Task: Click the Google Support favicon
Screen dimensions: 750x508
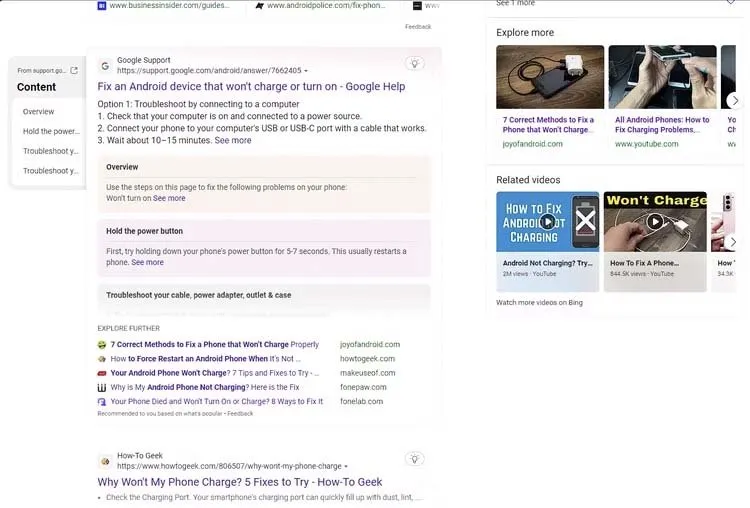Action: tap(104, 65)
